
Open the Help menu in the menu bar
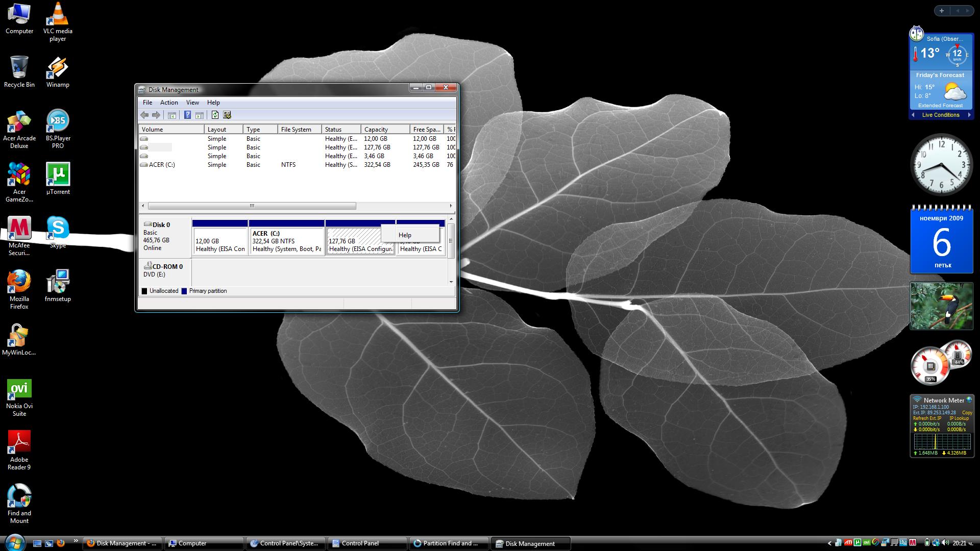click(x=213, y=103)
